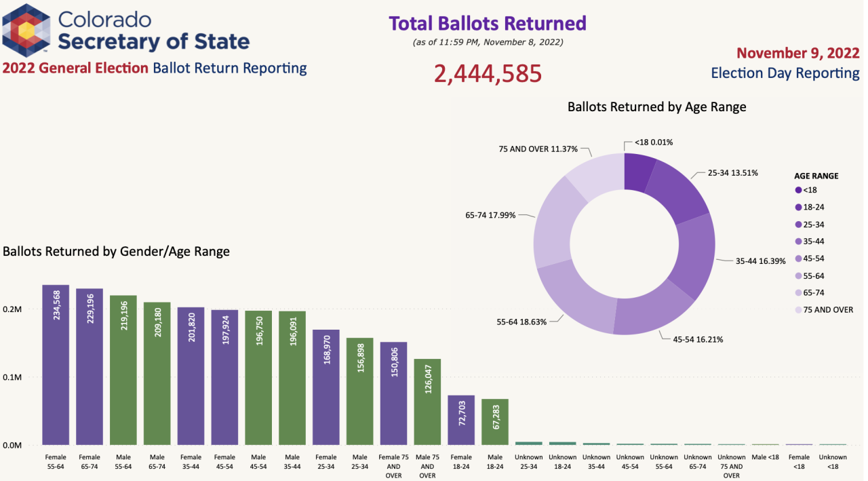Select the <18 legend color dot
The image size is (868, 481).
(799, 191)
